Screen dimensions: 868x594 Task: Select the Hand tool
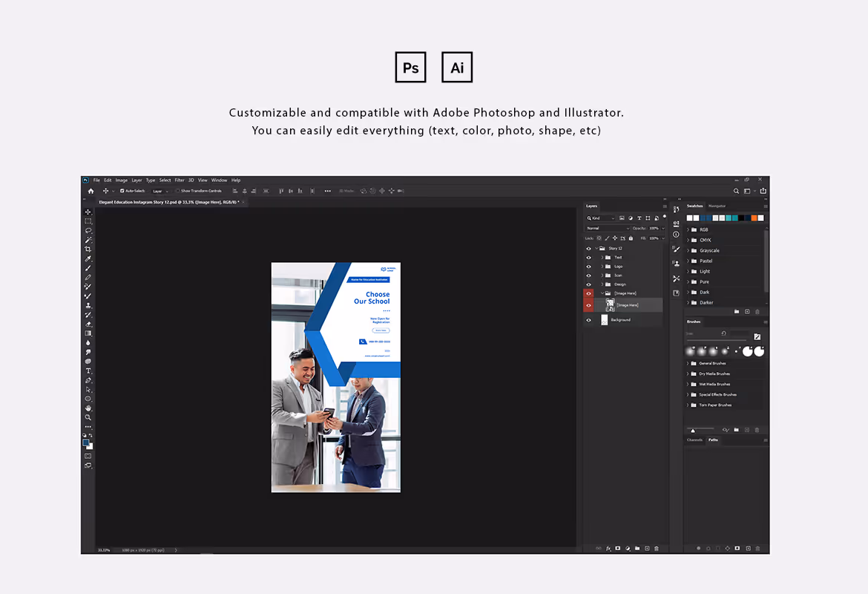pyautogui.click(x=88, y=408)
